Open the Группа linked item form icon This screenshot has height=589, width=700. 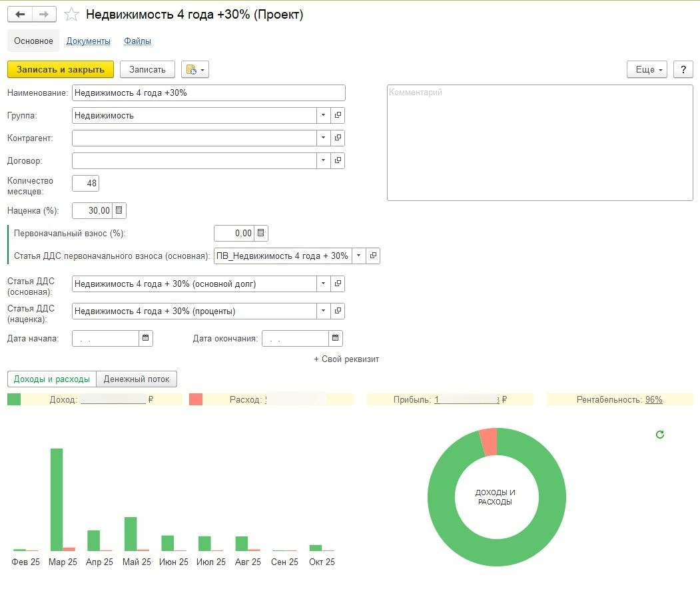(338, 115)
